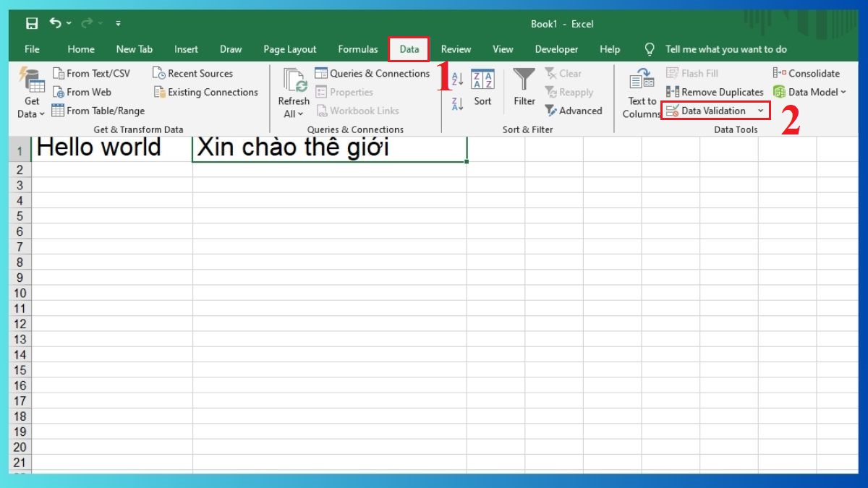Switch to the Formulas tab
The width and height of the screenshot is (868, 488).
coord(357,49)
